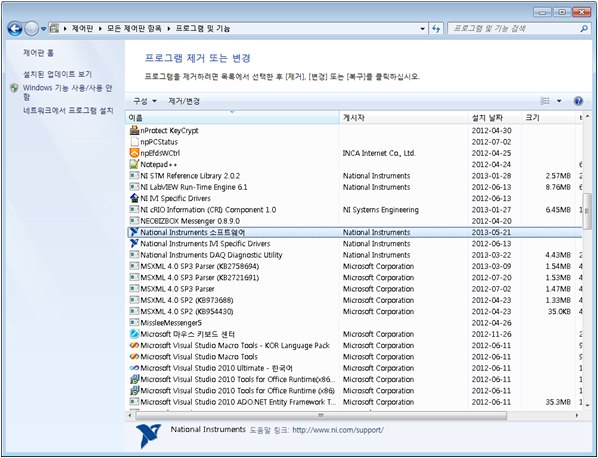Viewport: 598px width, 458px height.
Task: Click Visual Studio Macro Tools KOR Language Pack icon
Action: pos(134,346)
